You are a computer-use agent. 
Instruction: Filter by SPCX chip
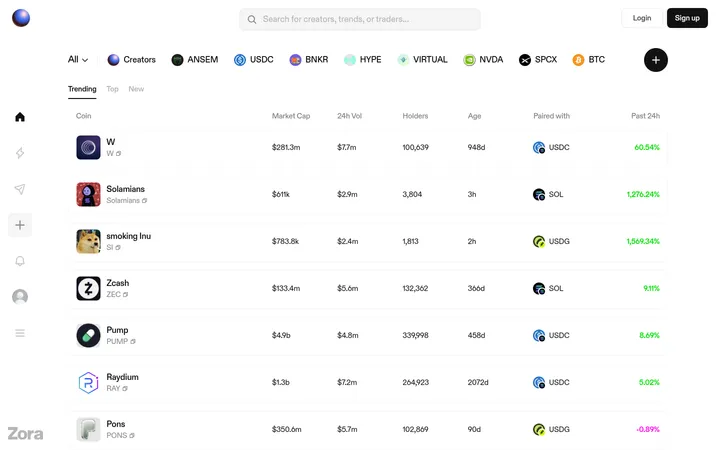pos(538,60)
